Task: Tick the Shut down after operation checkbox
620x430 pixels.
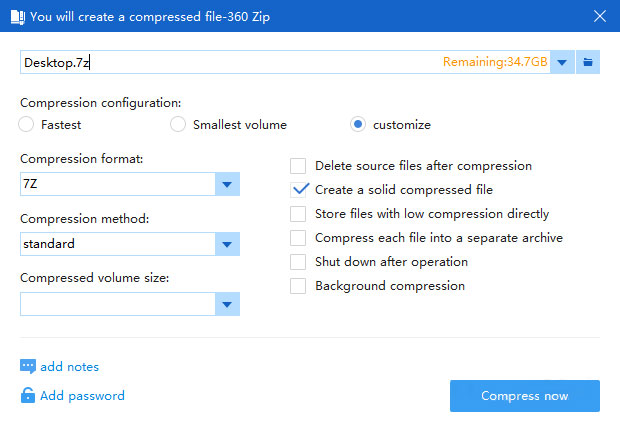Action: point(298,262)
